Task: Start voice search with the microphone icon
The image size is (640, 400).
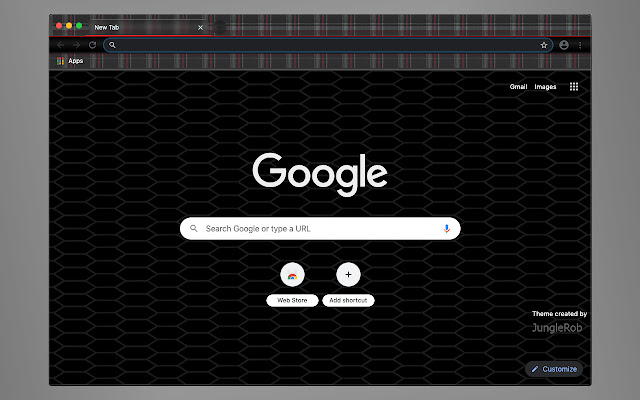Action: (447, 229)
